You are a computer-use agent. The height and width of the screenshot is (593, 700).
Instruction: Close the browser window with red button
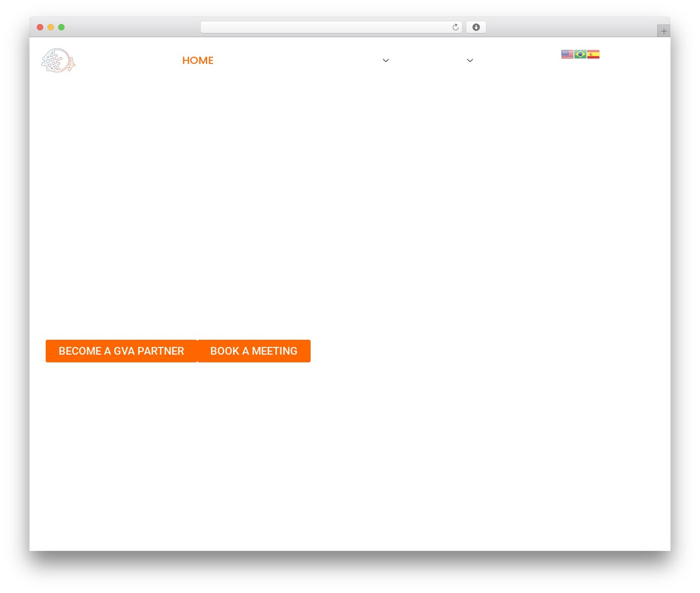click(x=40, y=27)
